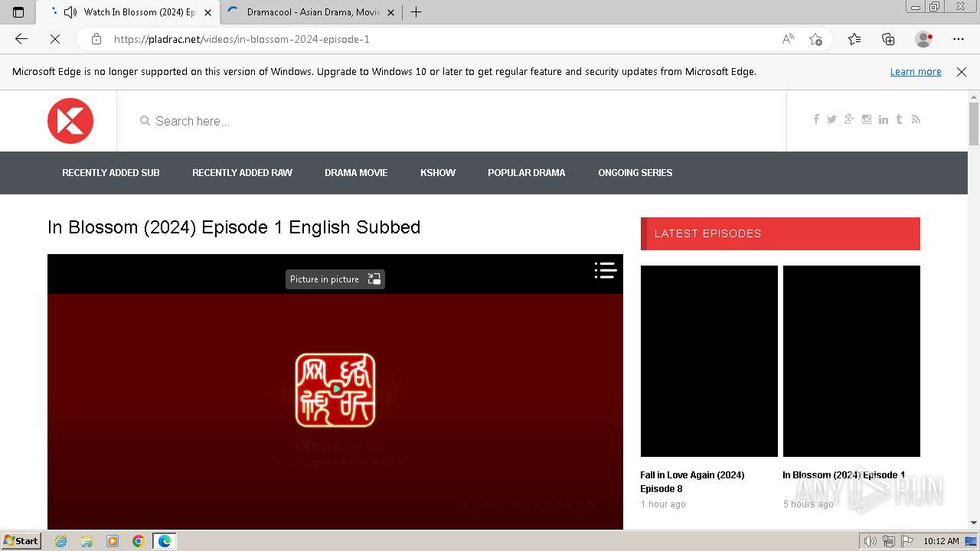
Task: Open Recently Added Raw menu
Action: 242,173
